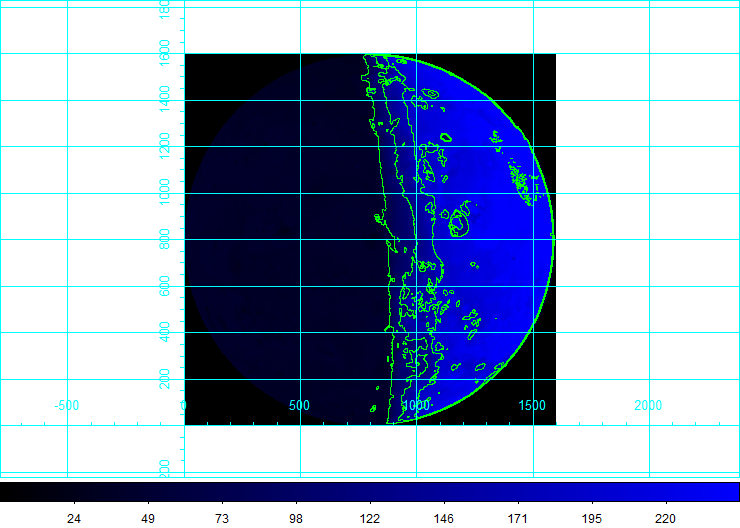Click the x-axis label 500
This screenshot has height=528, width=740.
click(x=299, y=405)
